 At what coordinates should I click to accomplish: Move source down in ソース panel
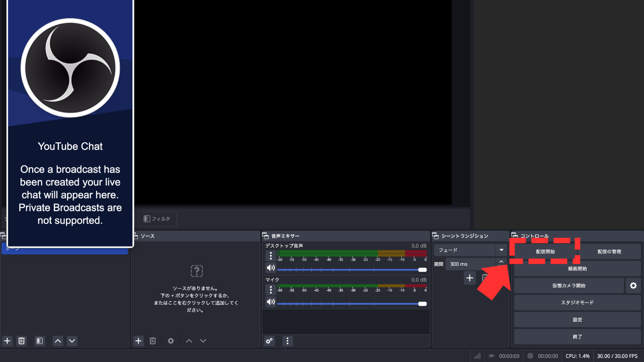coord(203,341)
